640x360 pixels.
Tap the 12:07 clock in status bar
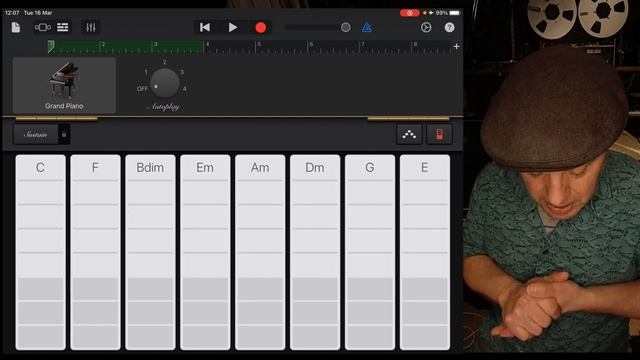click(12, 13)
